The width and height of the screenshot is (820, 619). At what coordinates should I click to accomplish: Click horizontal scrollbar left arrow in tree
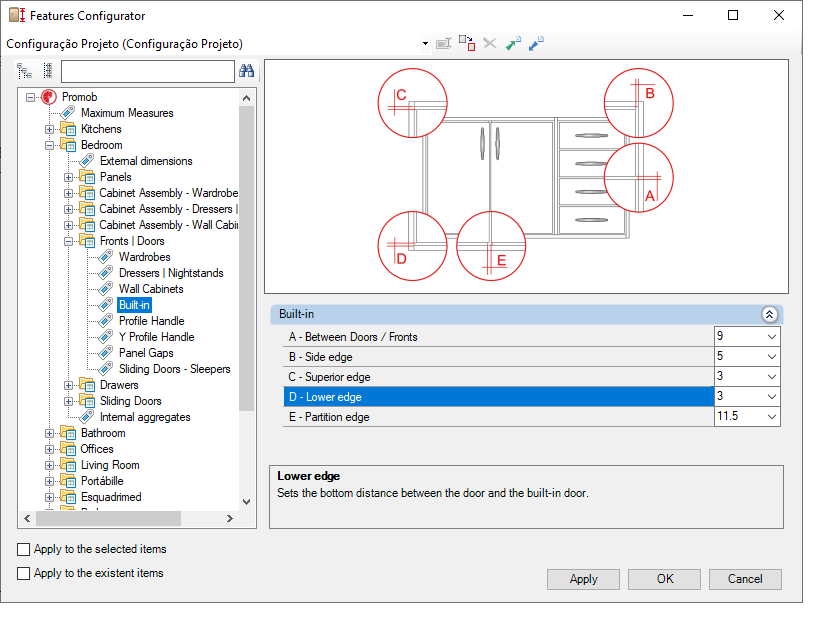pyautogui.click(x=27, y=519)
